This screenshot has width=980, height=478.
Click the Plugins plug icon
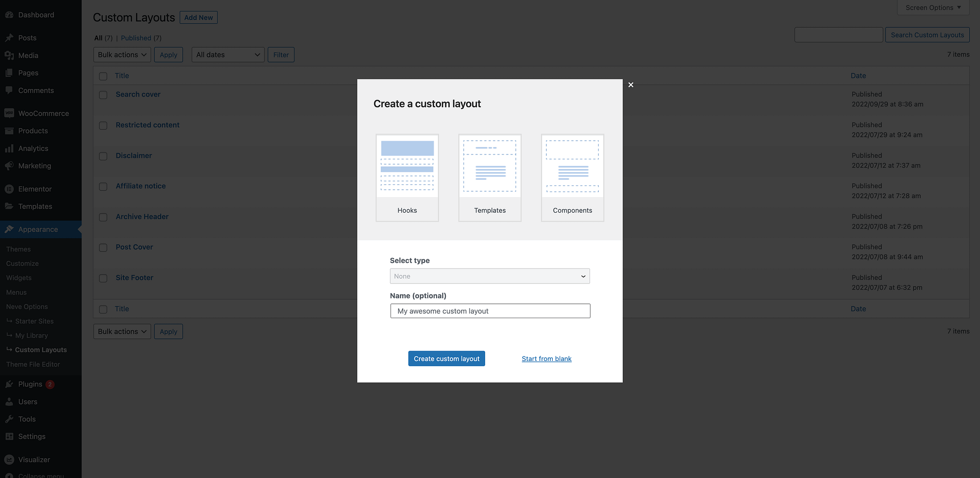click(9, 384)
